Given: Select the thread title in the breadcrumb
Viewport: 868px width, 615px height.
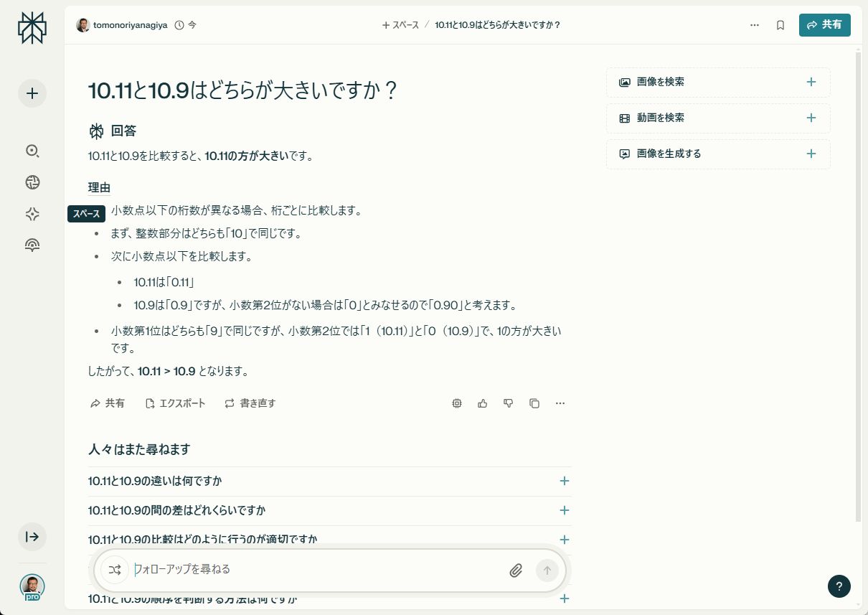Looking at the screenshot, I should 496,24.
